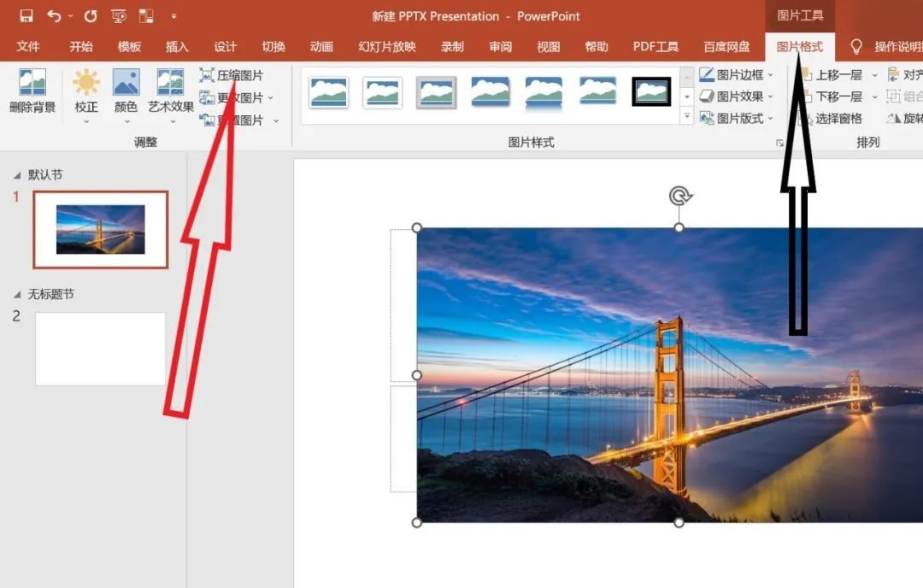Viewport: 923px width, 588px height.
Task: Open 艺术效果 artistic effects
Action: pos(171,96)
